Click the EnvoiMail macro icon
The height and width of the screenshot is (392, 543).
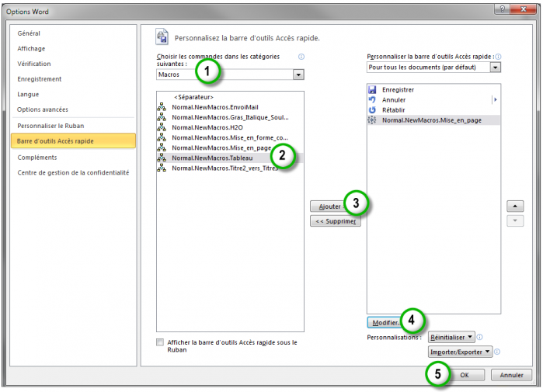coord(162,107)
